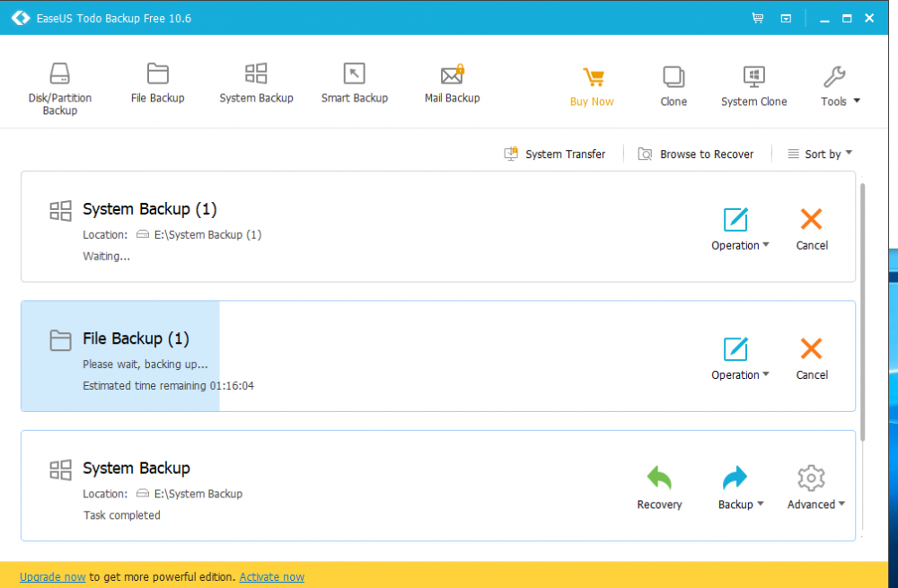This screenshot has height=588, width=898.
Task: Click the Waiting... status text
Action: click(107, 257)
